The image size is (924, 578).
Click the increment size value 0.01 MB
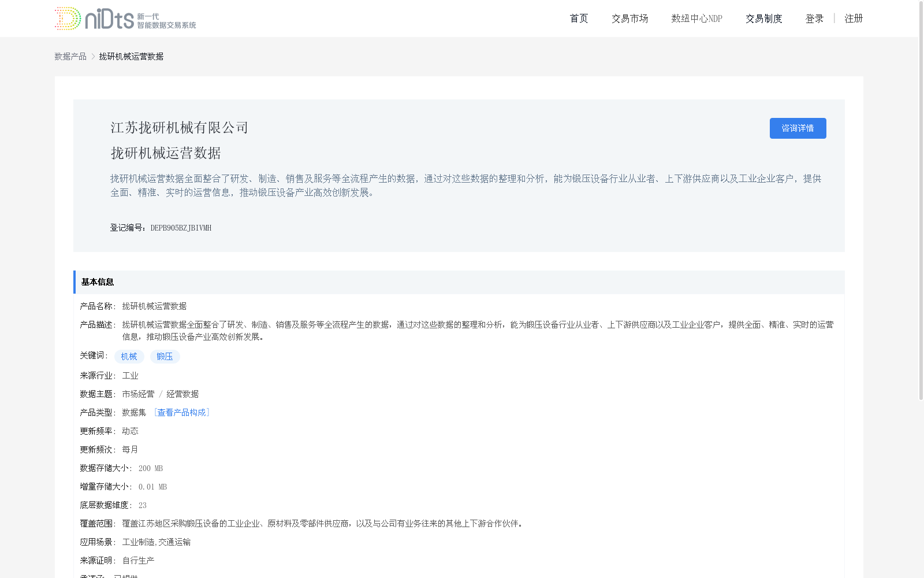152,487
